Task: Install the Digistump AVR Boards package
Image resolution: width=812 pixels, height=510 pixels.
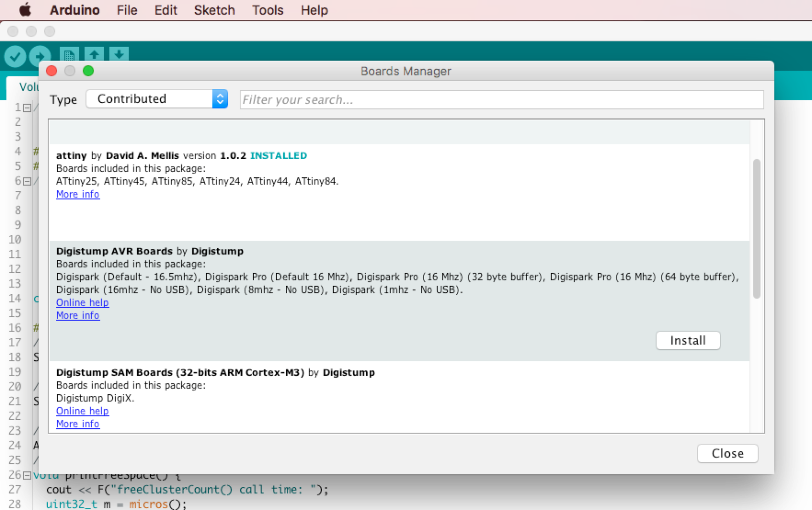Action: [x=688, y=340]
